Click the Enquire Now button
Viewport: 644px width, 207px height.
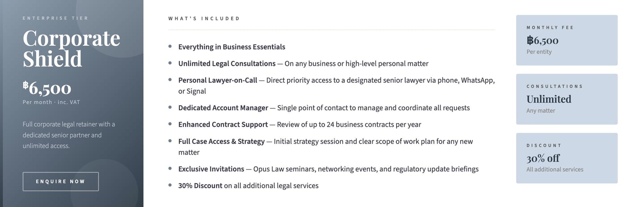click(60, 181)
